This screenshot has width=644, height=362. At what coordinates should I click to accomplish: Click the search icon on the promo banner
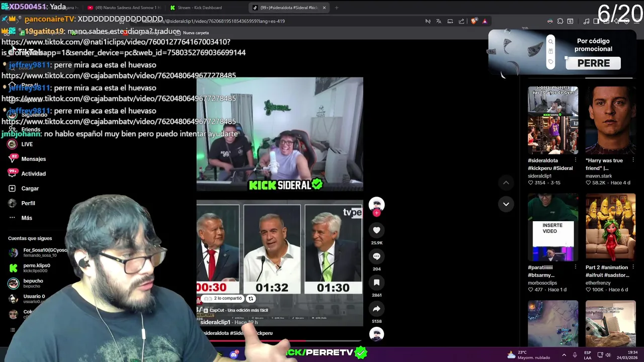[x=551, y=42]
